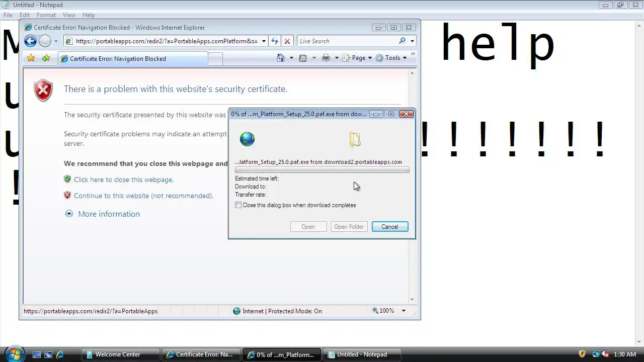Click the IE page icon in address bar

coord(69,41)
